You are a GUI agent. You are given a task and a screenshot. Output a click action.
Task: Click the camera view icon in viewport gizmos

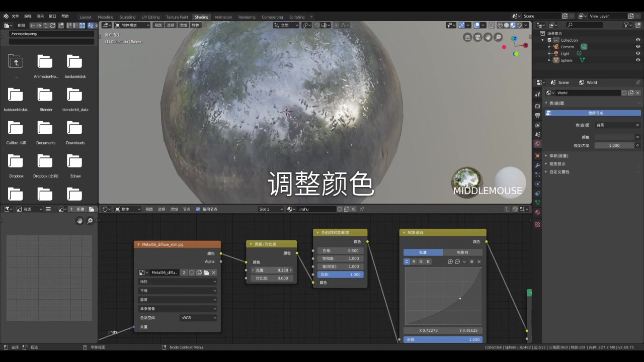pos(477,37)
